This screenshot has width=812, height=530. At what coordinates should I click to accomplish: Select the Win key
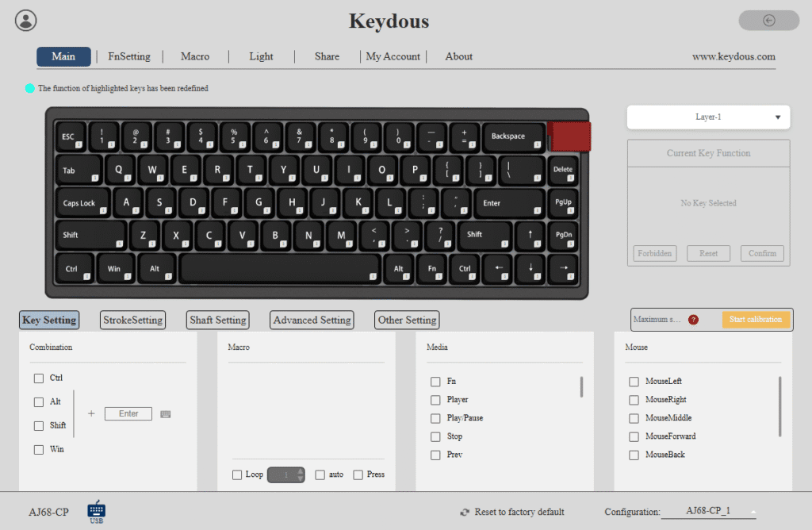tap(114, 268)
